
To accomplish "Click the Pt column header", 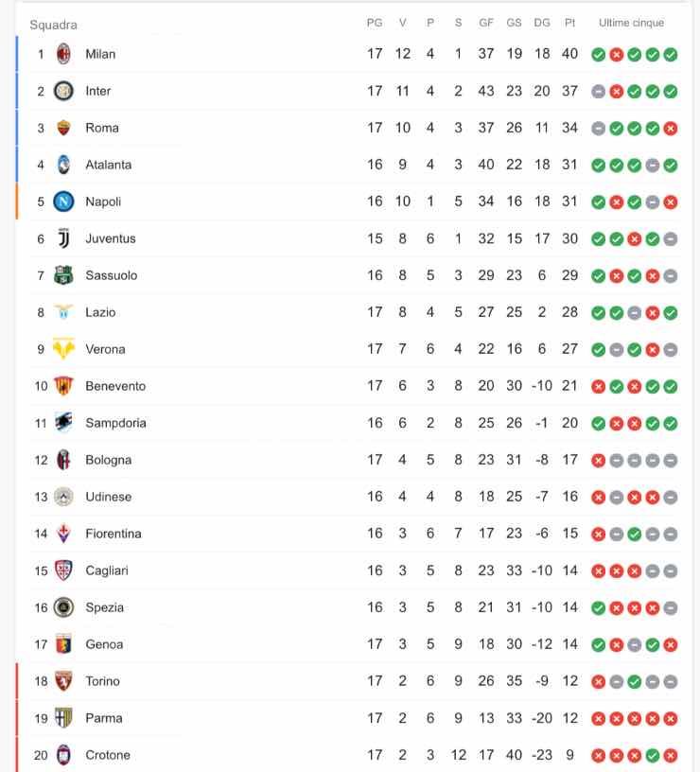I will (569, 23).
